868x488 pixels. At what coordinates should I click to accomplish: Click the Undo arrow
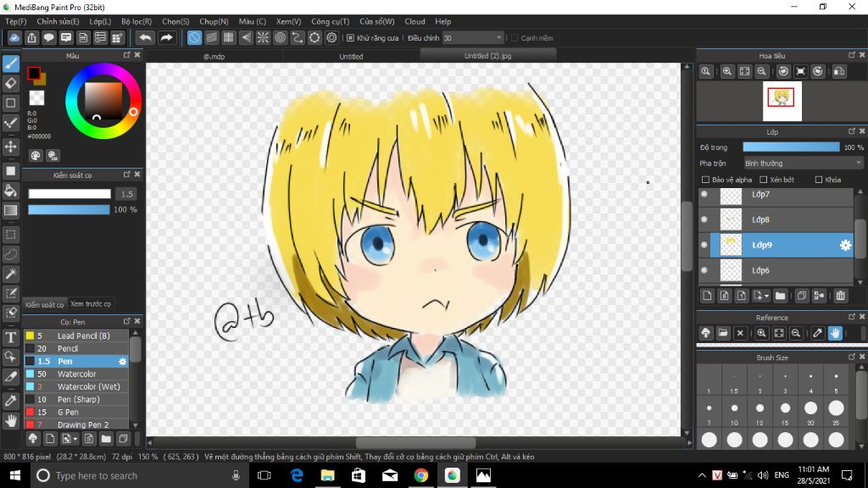coord(145,37)
